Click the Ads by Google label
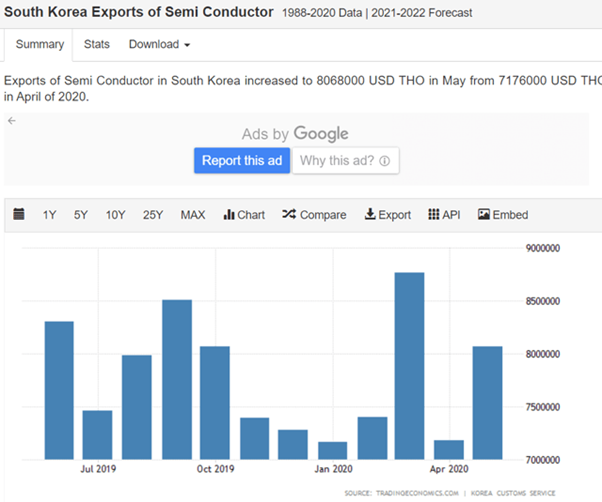The height and width of the screenshot is (502, 602). pyautogui.click(x=295, y=134)
